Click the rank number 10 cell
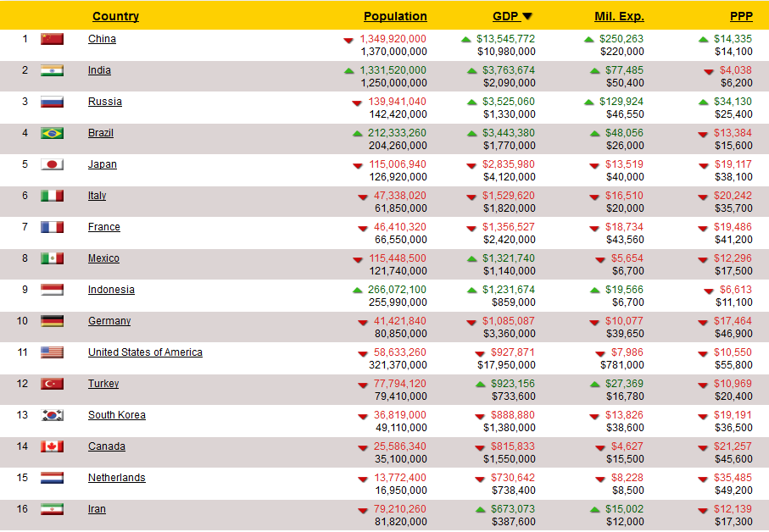The image size is (769, 532). point(23,321)
